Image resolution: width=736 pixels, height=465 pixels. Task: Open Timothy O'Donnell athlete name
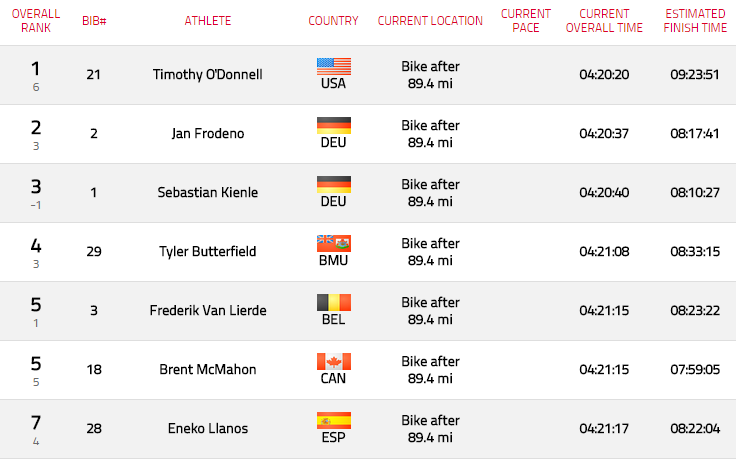point(207,75)
